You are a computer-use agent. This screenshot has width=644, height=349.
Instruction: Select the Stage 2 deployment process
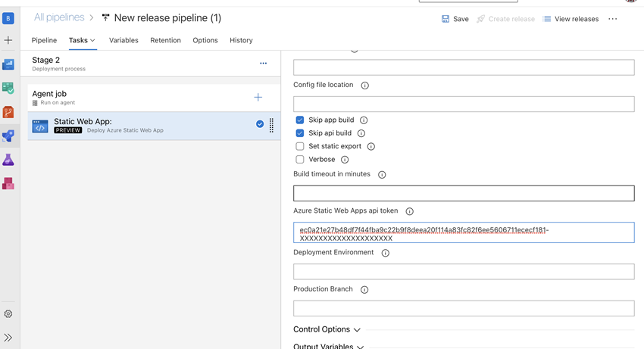click(150, 64)
